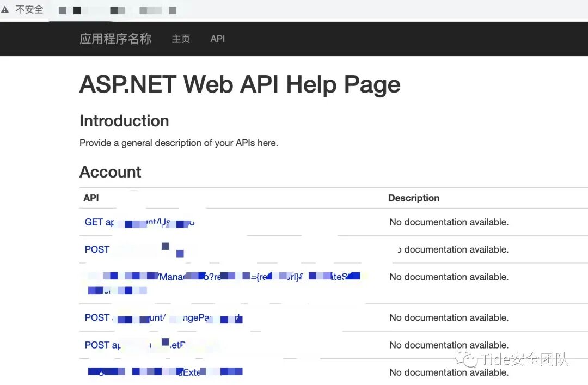Select the Account section heading
The height and width of the screenshot is (385, 588).
[110, 172]
